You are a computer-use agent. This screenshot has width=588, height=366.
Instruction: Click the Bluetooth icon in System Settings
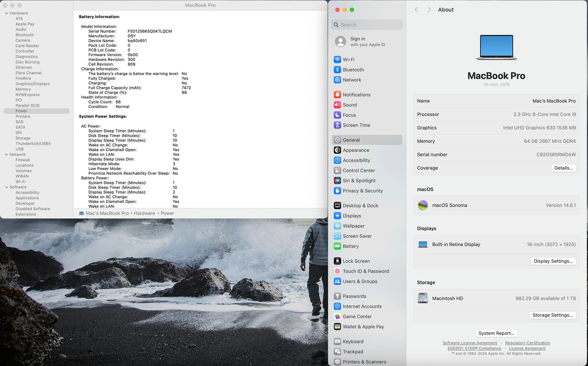click(x=337, y=70)
